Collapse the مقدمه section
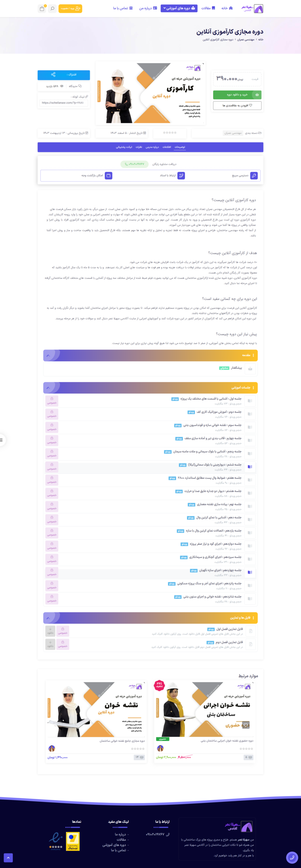 tap(48, 355)
